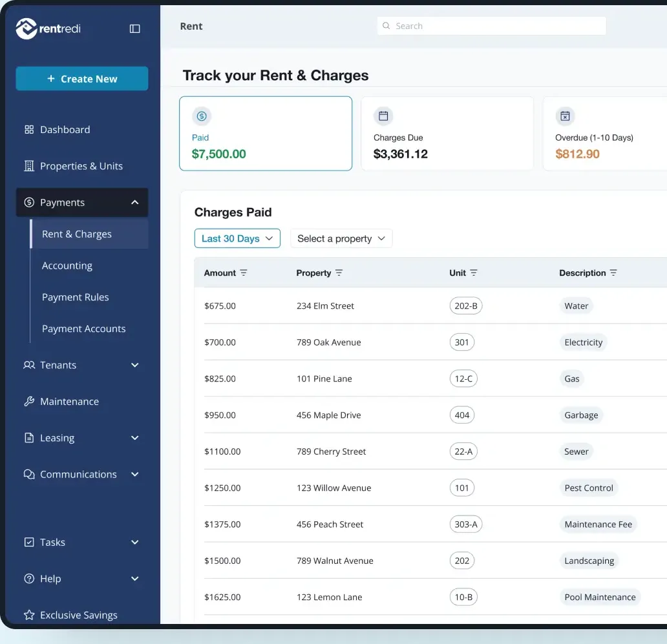Click the 202-B unit badge
The height and width of the screenshot is (644, 667).
pyautogui.click(x=466, y=306)
